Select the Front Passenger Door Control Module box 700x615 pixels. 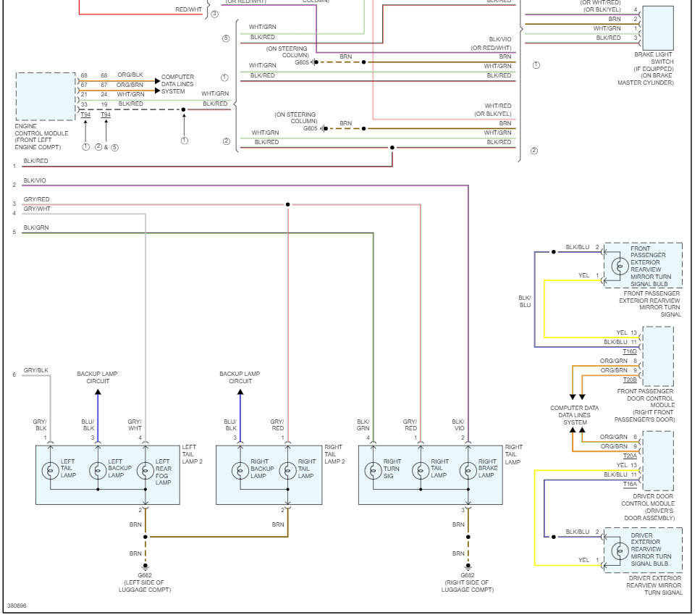pyautogui.click(x=658, y=356)
